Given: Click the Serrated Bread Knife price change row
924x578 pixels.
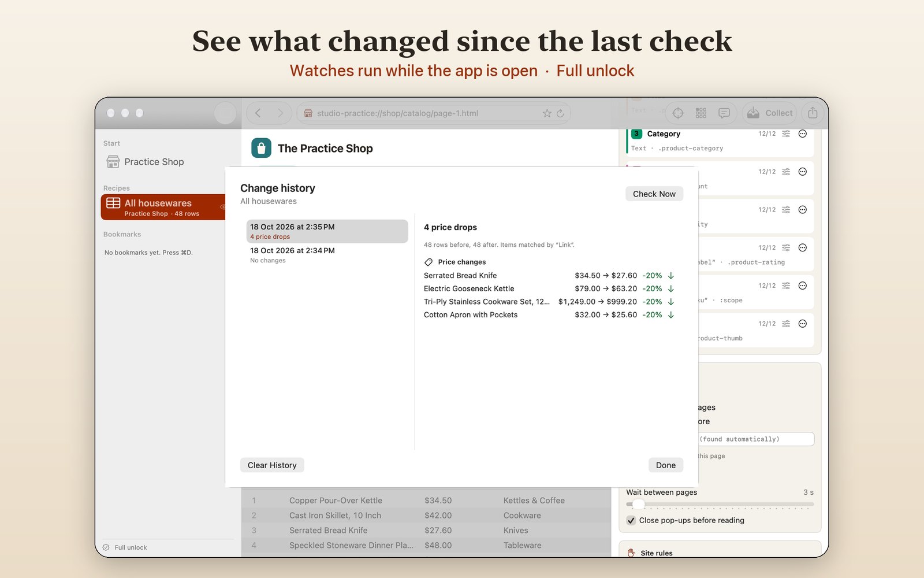Looking at the screenshot, I should click(549, 276).
